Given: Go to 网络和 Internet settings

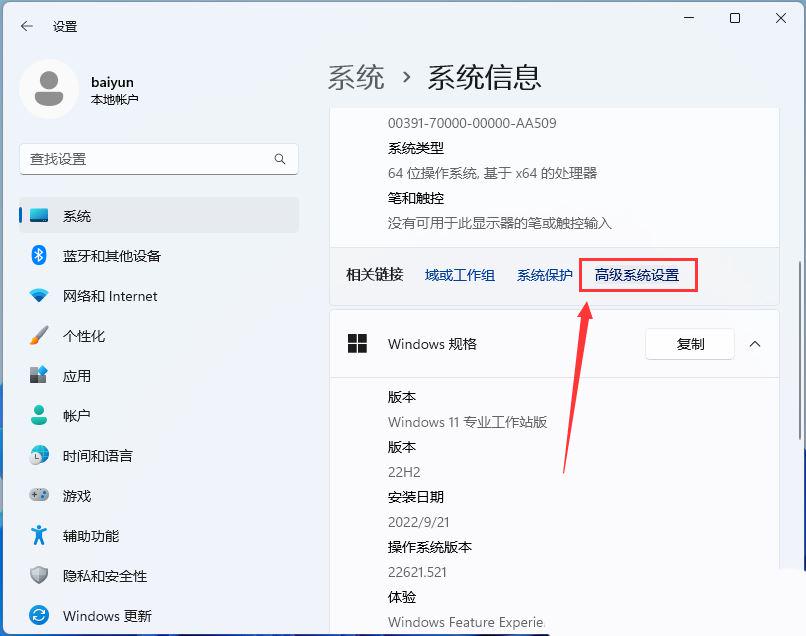Looking at the screenshot, I should point(159,296).
